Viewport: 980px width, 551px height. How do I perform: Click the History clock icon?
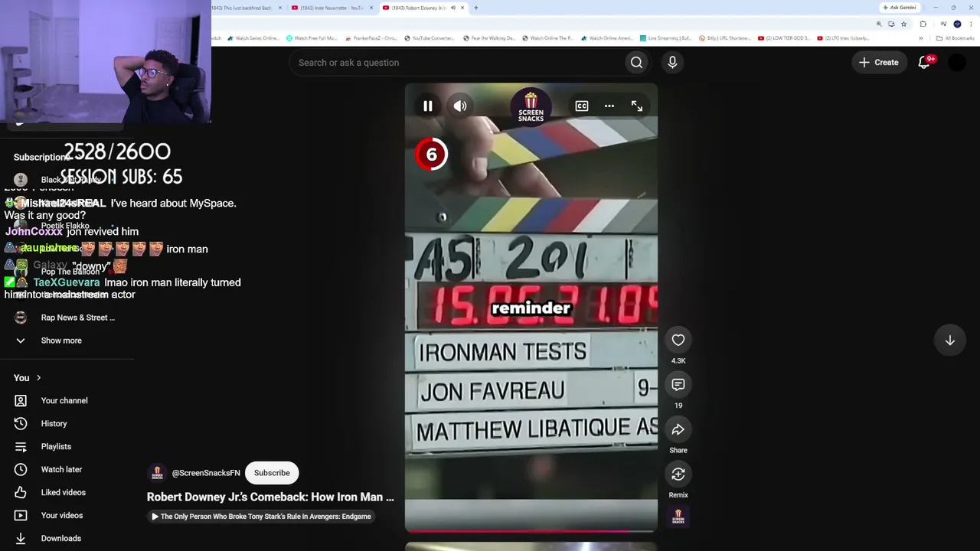pyautogui.click(x=21, y=424)
